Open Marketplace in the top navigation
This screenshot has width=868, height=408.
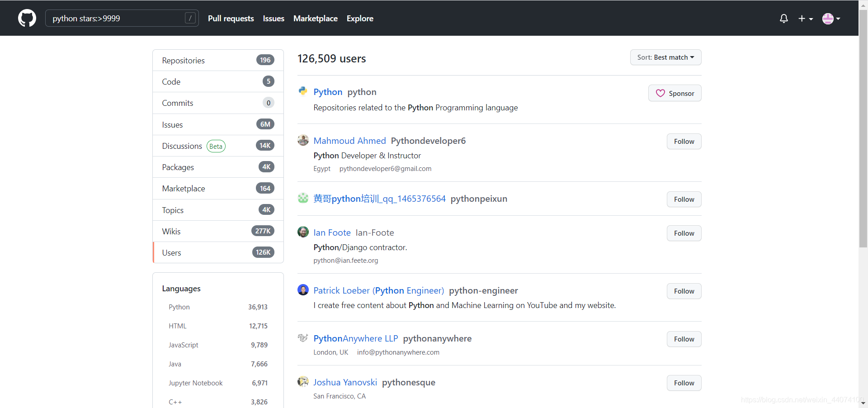click(316, 19)
